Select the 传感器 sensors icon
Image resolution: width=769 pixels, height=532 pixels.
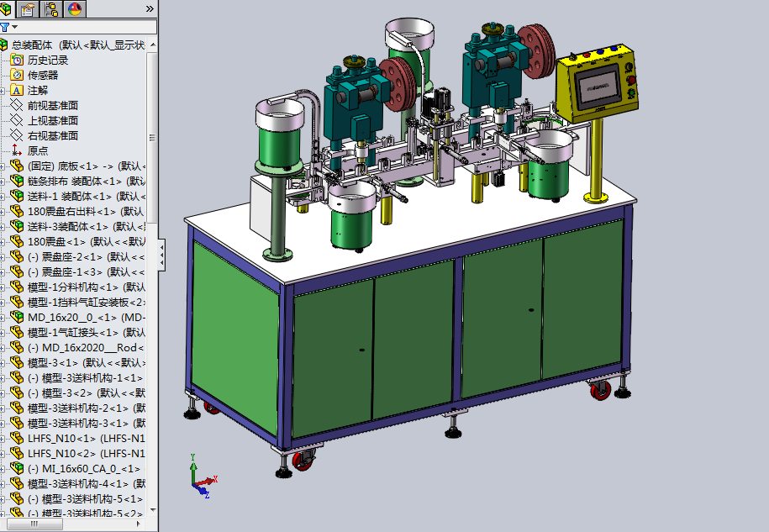tap(17, 75)
